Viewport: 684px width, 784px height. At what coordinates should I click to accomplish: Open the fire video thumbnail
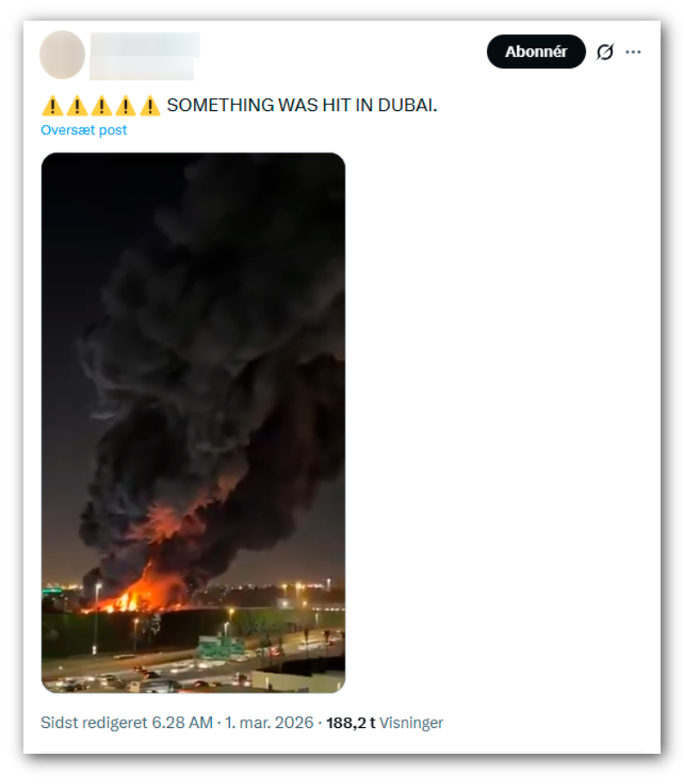click(x=193, y=422)
